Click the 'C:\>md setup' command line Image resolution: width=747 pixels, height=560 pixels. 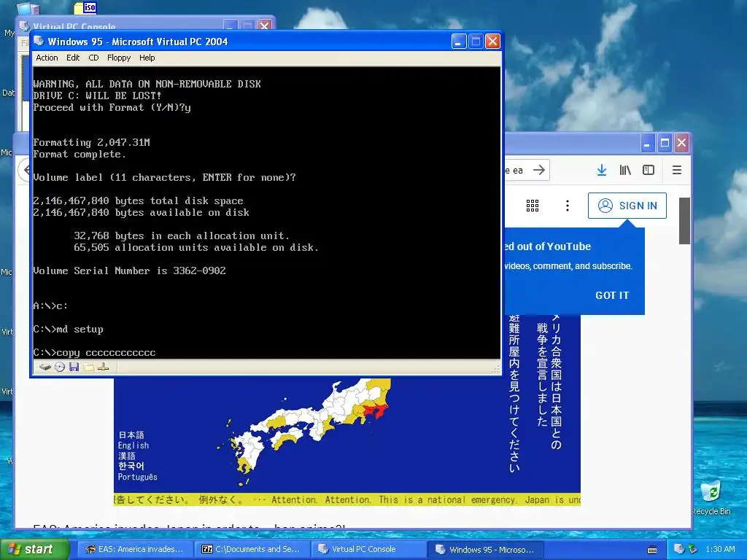tap(68, 329)
